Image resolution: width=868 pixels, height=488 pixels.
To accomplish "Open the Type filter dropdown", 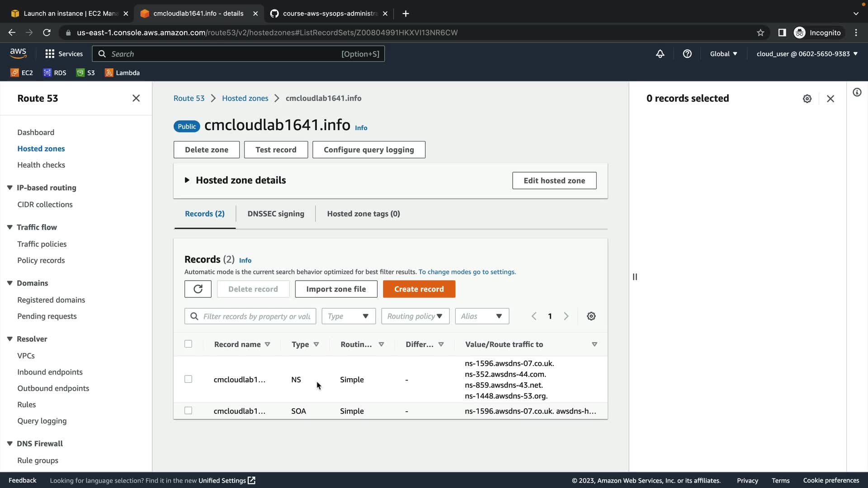I will click(x=348, y=316).
